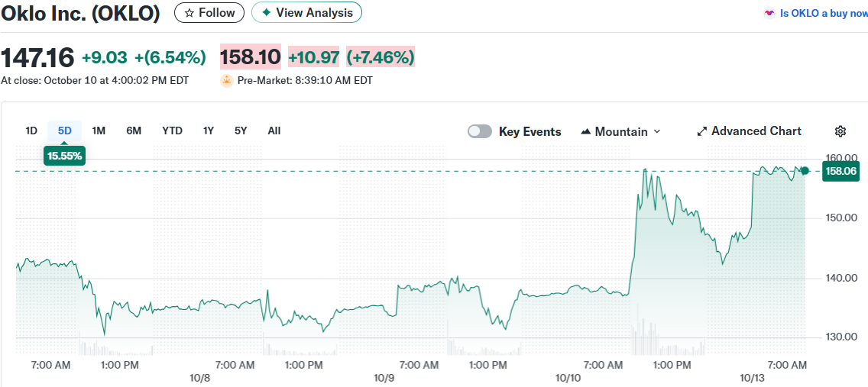Open chart settings gear icon
The height and width of the screenshot is (387, 868).
click(840, 131)
